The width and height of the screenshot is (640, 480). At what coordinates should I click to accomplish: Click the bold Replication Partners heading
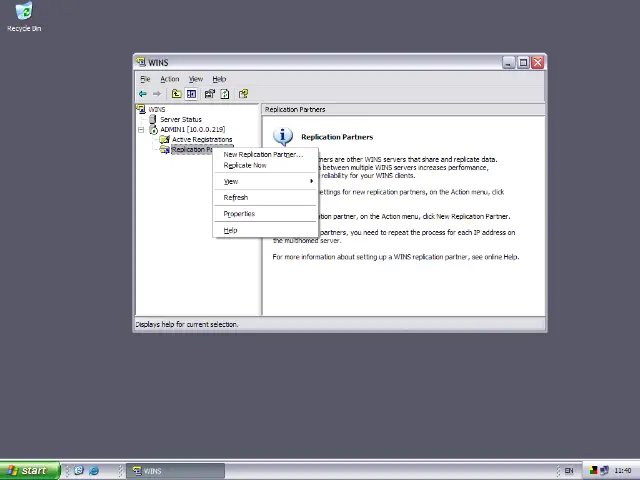pyautogui.click(x=337, y=137)
